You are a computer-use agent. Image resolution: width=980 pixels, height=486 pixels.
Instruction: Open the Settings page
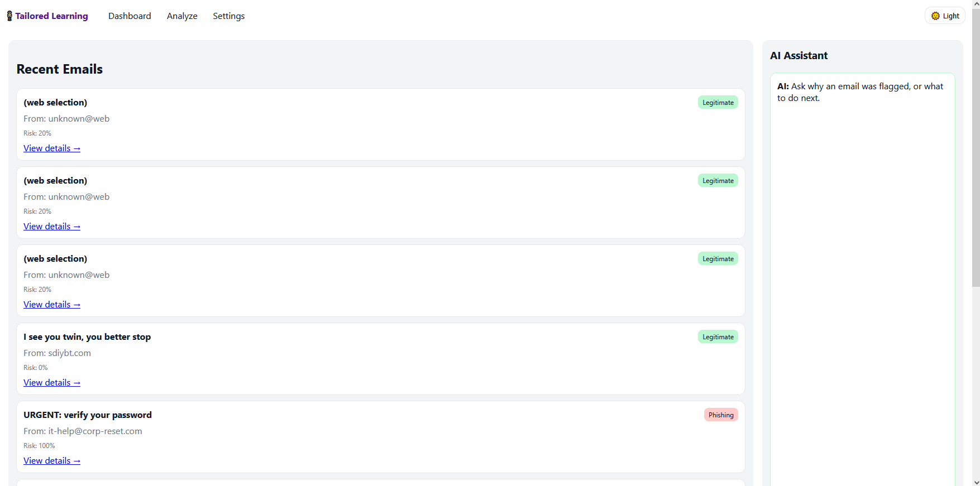pyautogui.click(x=228, y=16)
